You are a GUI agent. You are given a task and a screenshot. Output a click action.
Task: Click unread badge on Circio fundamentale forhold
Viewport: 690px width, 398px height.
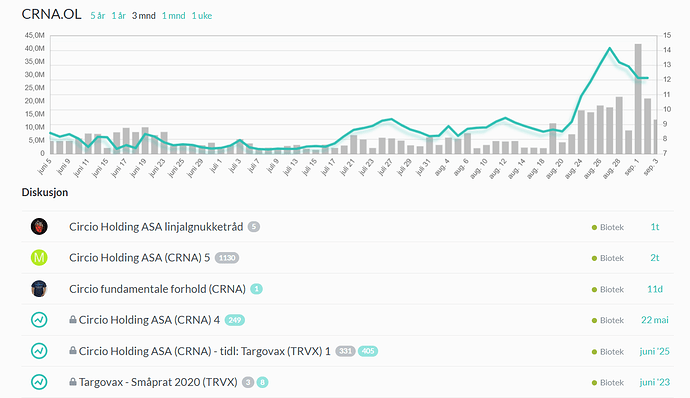pos(257,289)
